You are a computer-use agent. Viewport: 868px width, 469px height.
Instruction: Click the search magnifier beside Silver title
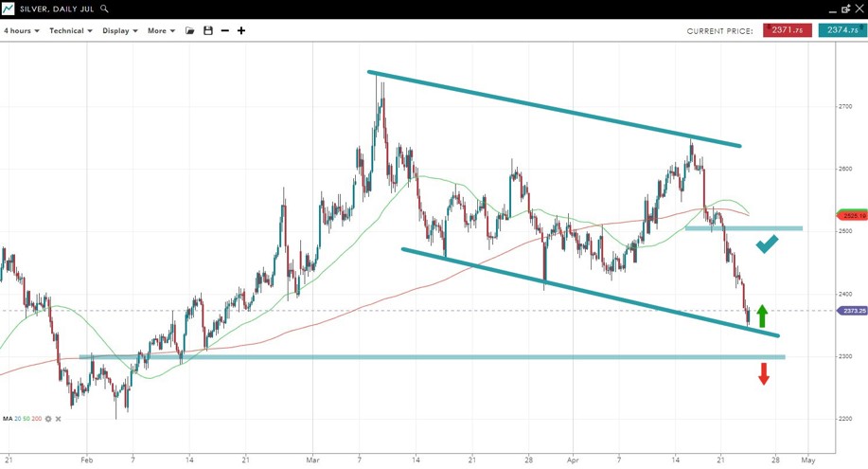click(x=104, y=9)
